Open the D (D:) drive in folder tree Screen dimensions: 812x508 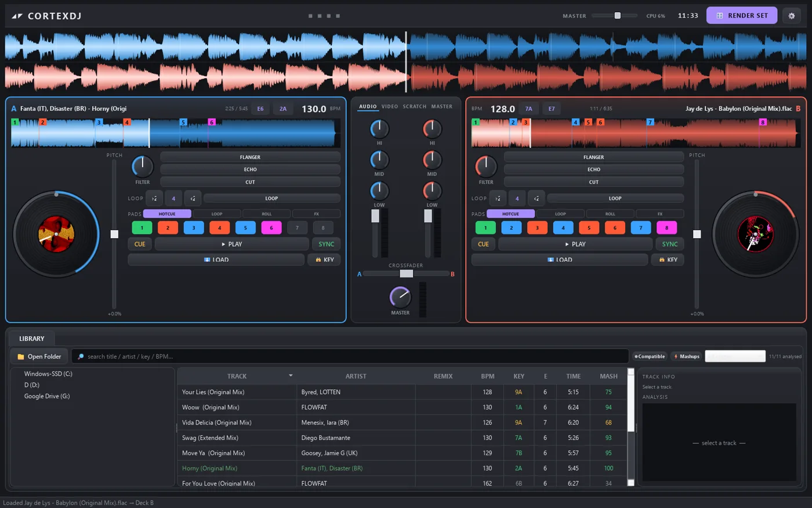32,385
